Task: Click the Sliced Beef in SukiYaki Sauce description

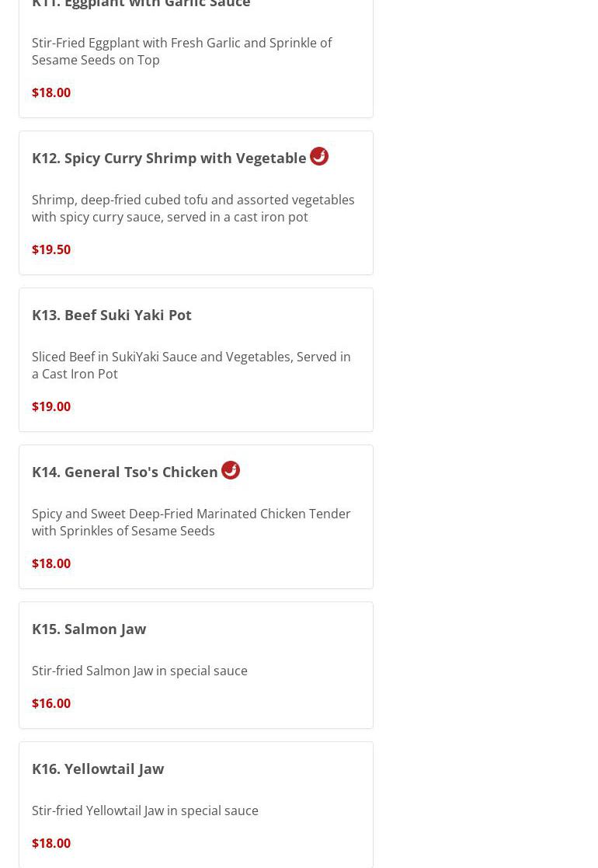Action: pos(191,365)
